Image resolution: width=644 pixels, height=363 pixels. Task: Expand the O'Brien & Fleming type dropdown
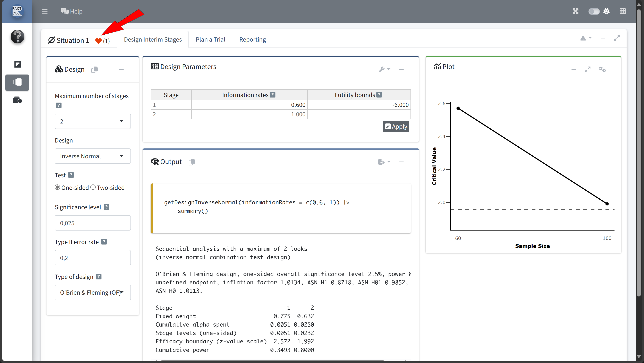pyautogui.click(x=93, y=293)
